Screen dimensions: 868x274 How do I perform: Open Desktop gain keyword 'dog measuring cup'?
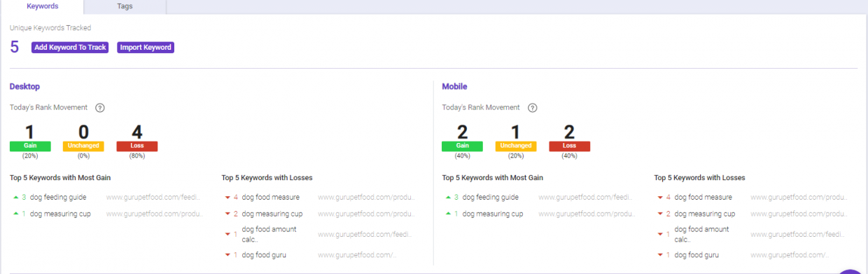click(60, 214)
